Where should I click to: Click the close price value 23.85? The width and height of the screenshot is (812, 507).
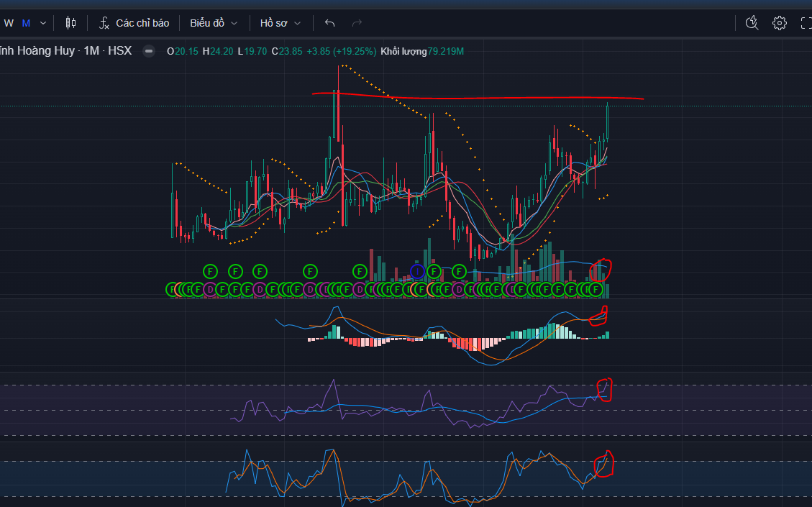291,51
